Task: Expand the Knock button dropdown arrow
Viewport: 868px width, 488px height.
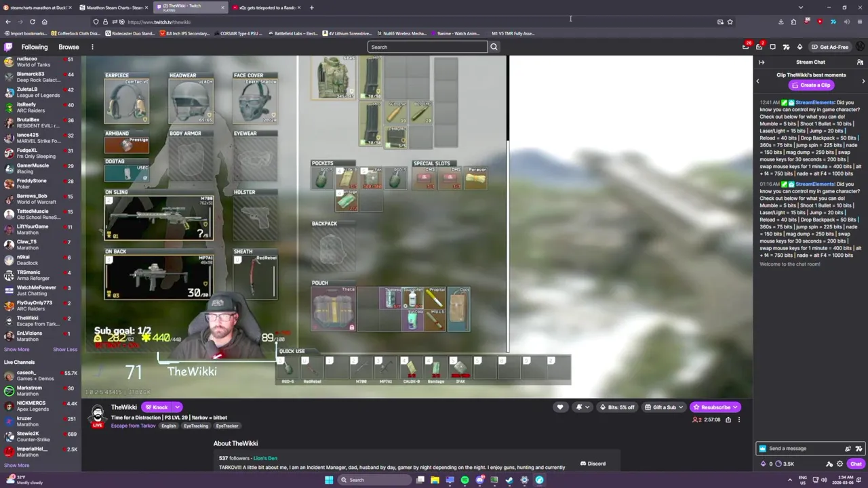Action: coord(177,407)
